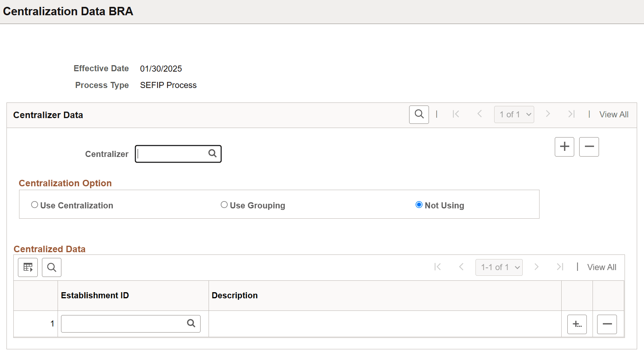The image size is (644, 352).
Task: Delete the Centralizer Data row with minus icon
Action: (x=589, y=147)
